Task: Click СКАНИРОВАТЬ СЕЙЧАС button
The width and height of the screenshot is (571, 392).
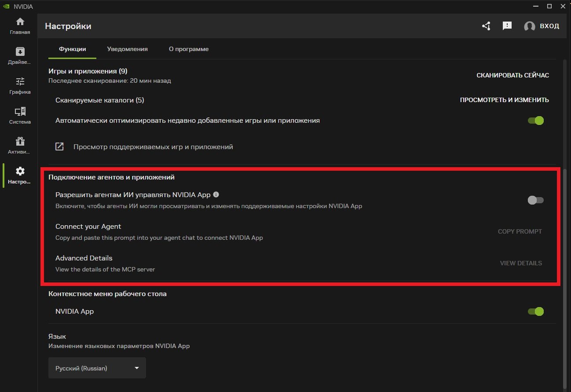Action: tap(512, 75)
